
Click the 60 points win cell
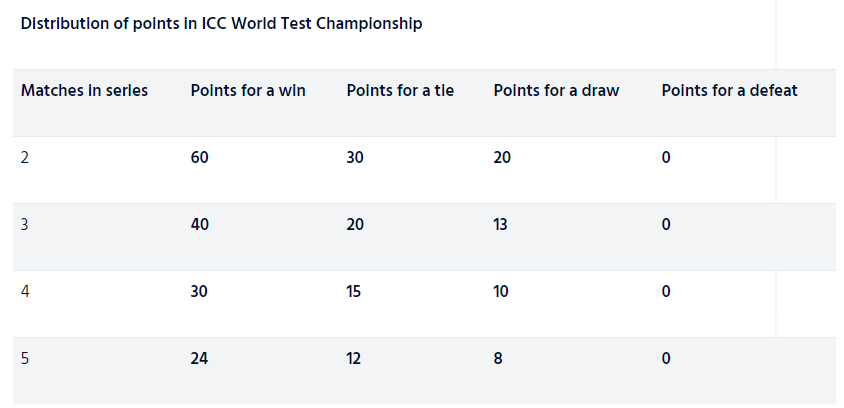pos(200,158)
